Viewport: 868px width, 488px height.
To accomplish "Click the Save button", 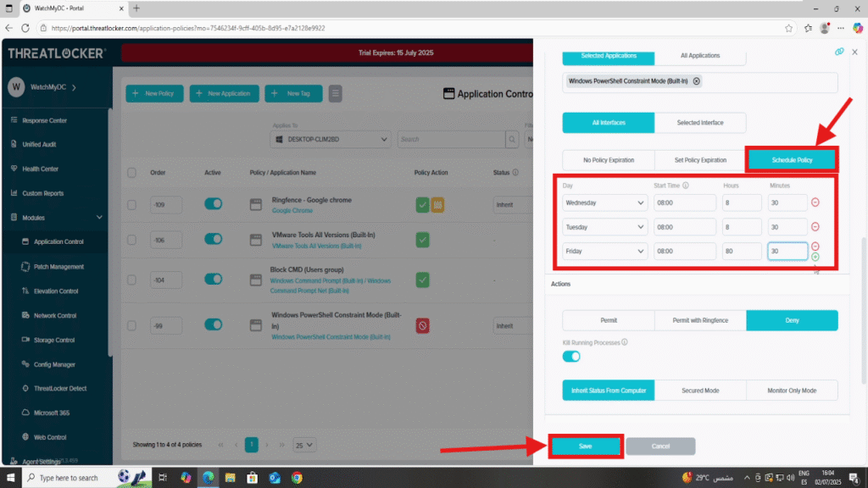I will (x=586, y=446).
